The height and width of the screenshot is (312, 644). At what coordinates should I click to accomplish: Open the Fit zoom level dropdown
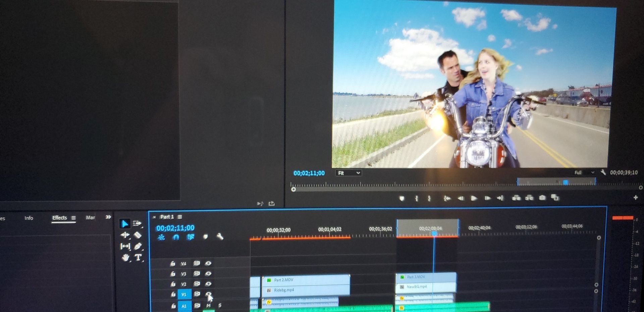tap(348, 173)
